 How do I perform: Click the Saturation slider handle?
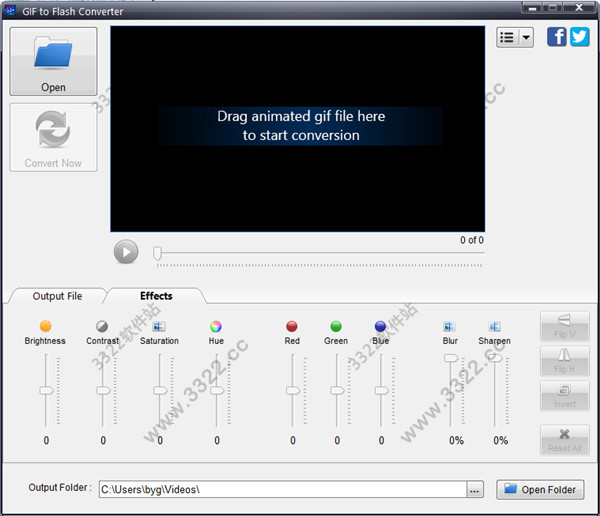click(160, 390)
